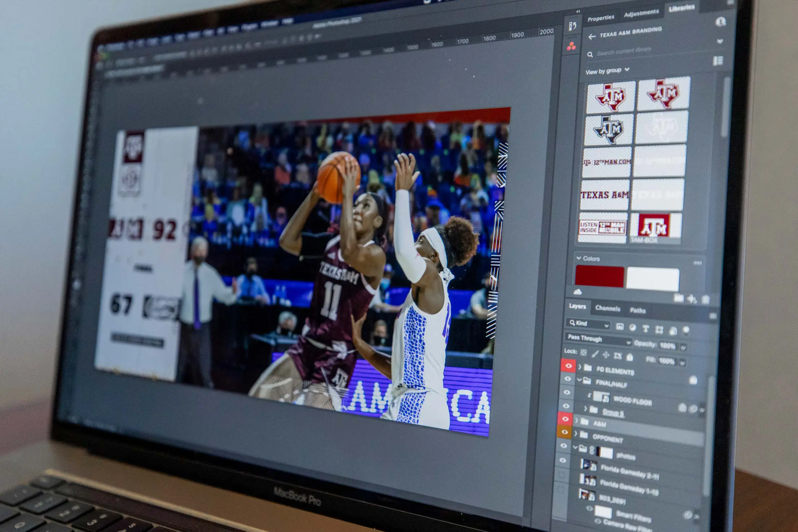The image size is (798, 532).
Task: Click the Lock all padlock icon
Action: point(630,357)
